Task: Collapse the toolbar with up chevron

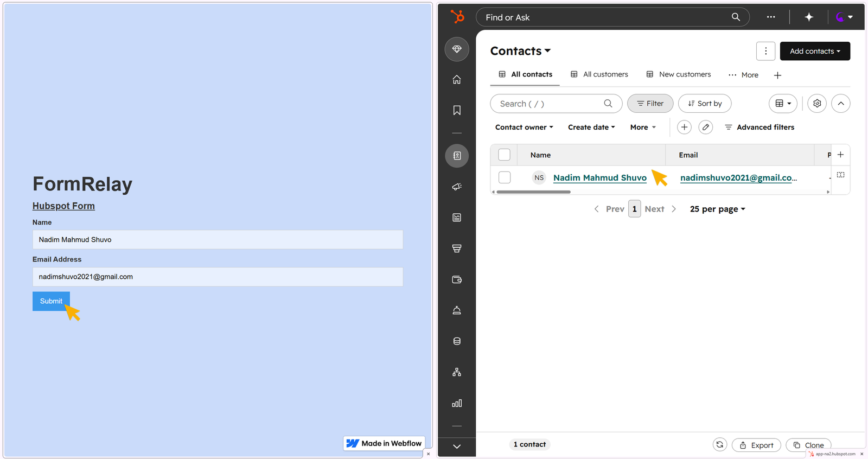Action: click(x=840, y=104)
